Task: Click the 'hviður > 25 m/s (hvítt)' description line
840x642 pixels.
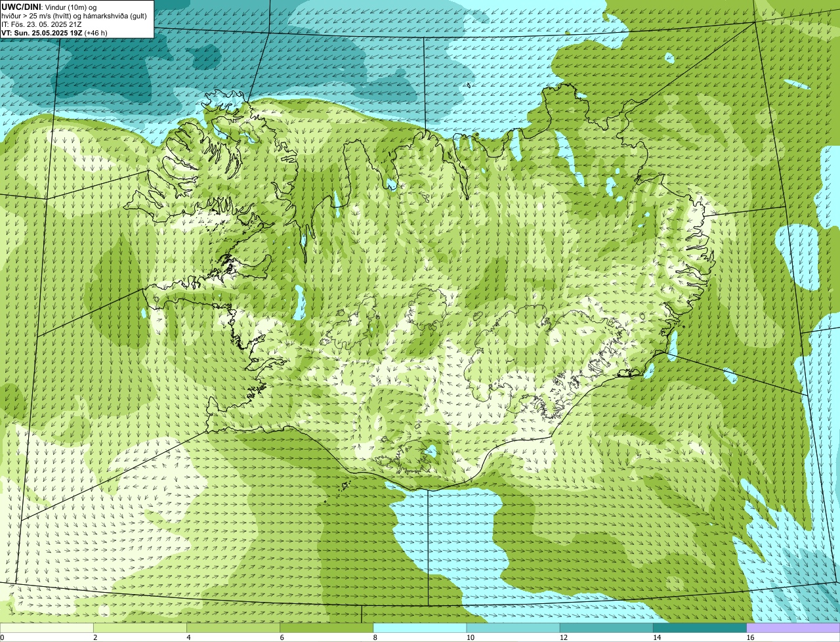Action: pyautogui.click(x=74, y=15)
